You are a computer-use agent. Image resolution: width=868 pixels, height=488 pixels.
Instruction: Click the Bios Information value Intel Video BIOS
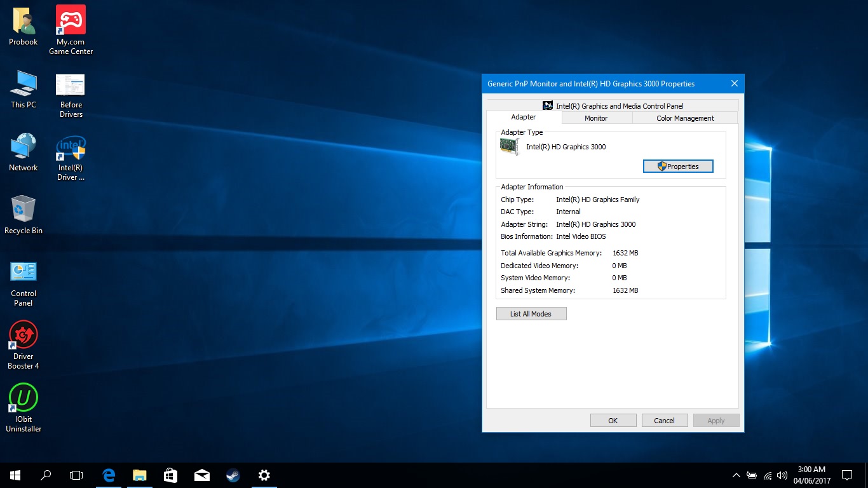[581, 236]
